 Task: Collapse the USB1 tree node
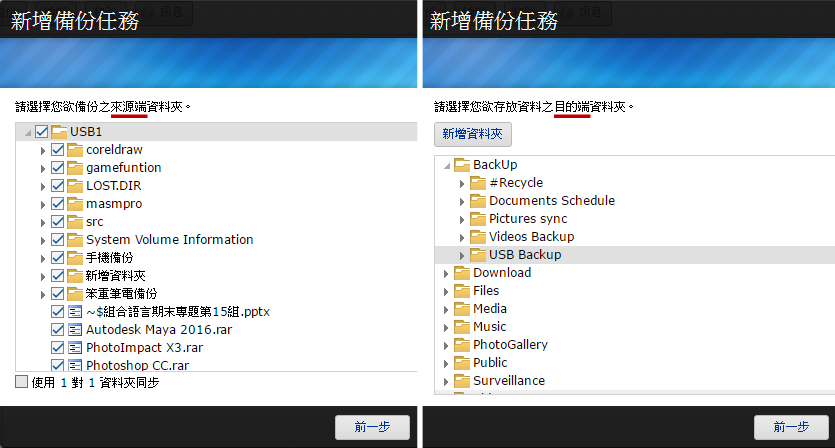pos(28,133)
